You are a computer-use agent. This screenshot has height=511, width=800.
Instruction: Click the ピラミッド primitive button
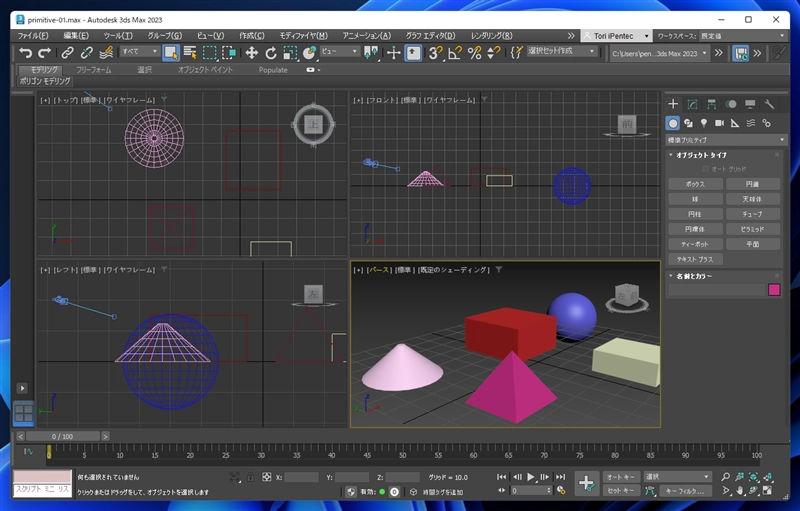coord(752,229)
